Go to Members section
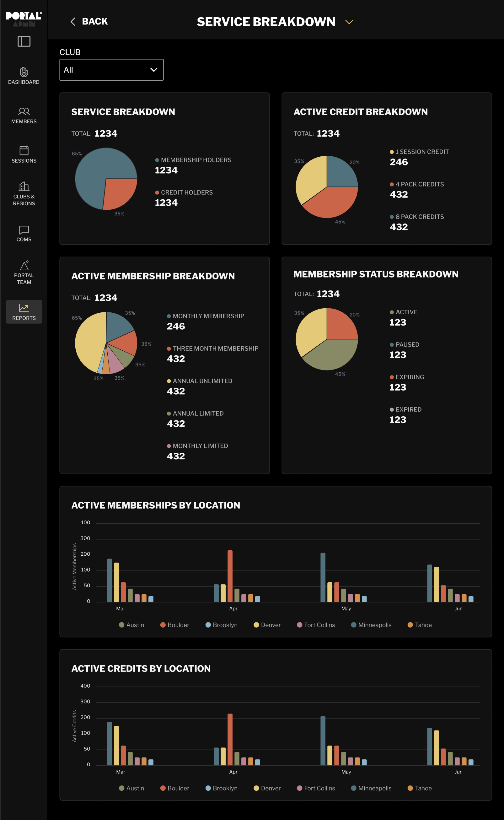 click(24, 116)
